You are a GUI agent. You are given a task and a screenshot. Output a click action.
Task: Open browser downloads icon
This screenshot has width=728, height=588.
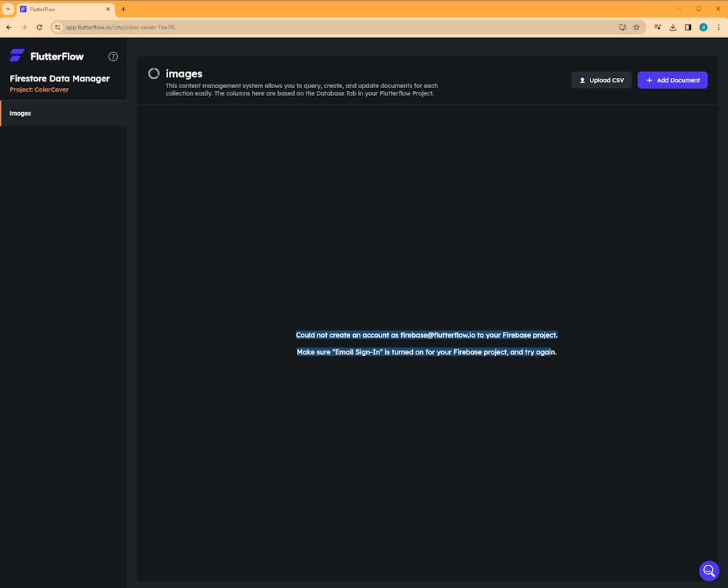673,28
